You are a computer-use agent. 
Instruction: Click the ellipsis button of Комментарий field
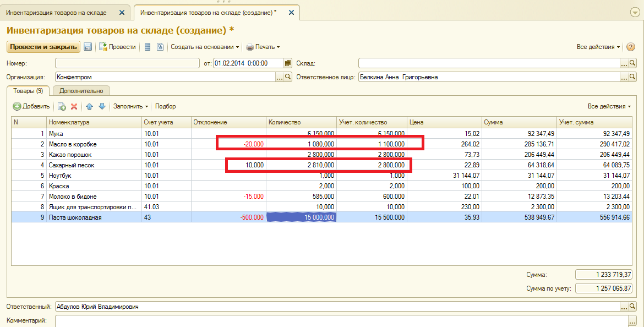point(632,321)
